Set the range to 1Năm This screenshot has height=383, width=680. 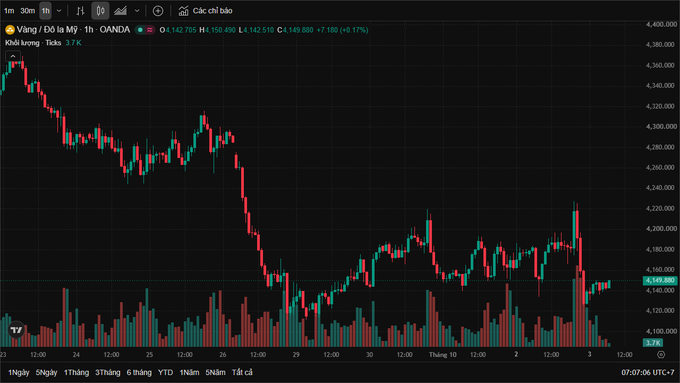pos(190,372)
